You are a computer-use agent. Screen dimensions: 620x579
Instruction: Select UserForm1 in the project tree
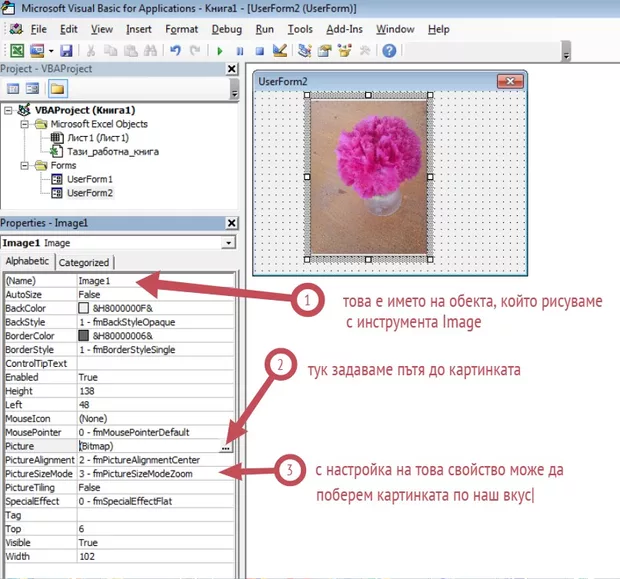[x=89, y=179]
